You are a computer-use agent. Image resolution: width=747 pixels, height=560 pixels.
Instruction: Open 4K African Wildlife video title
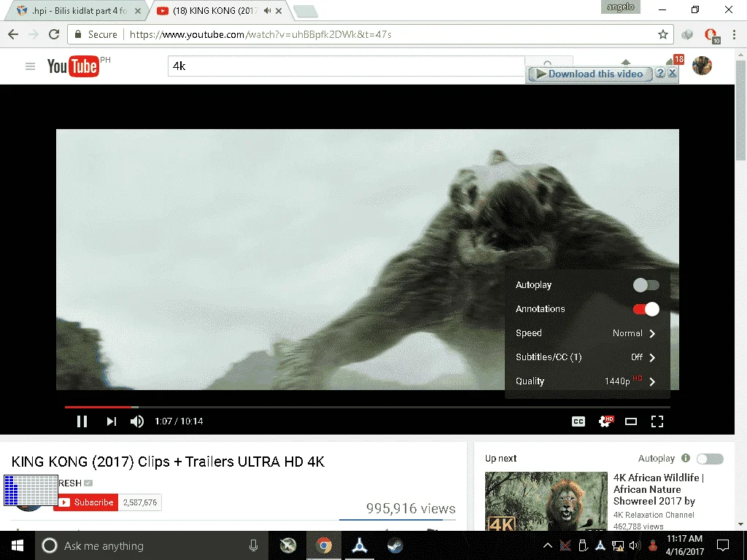(x=659, y=489)
